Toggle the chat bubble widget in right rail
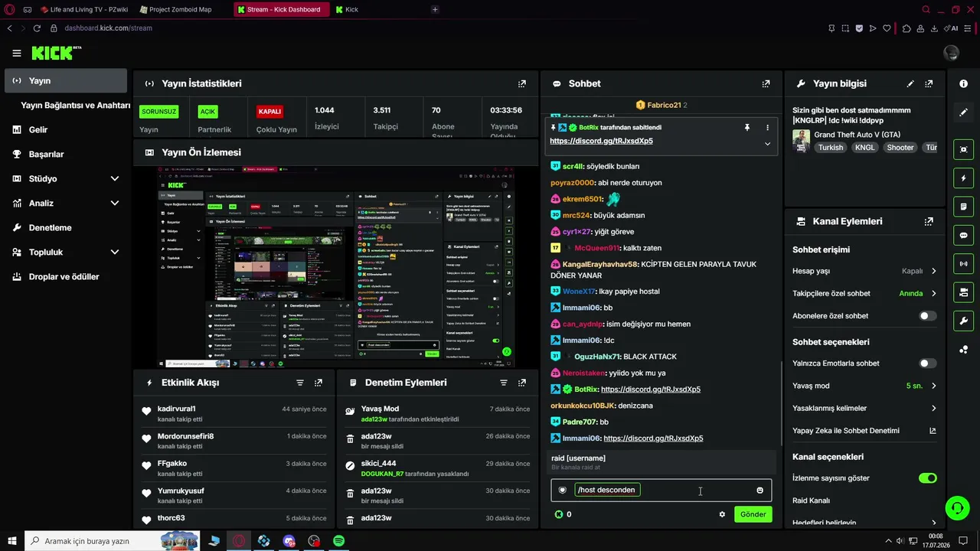Image resolution: width=980 pixels, height=551 pixels. [x=963, y=235]
